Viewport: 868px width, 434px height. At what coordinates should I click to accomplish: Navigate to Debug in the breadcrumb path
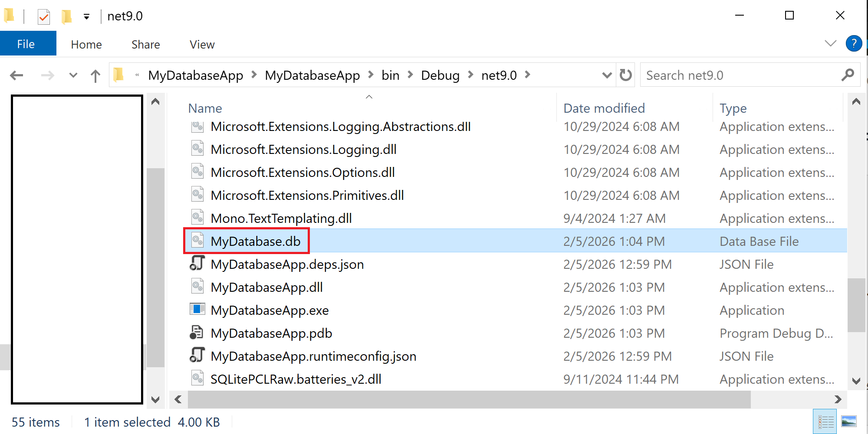click(x=440, y=75)
